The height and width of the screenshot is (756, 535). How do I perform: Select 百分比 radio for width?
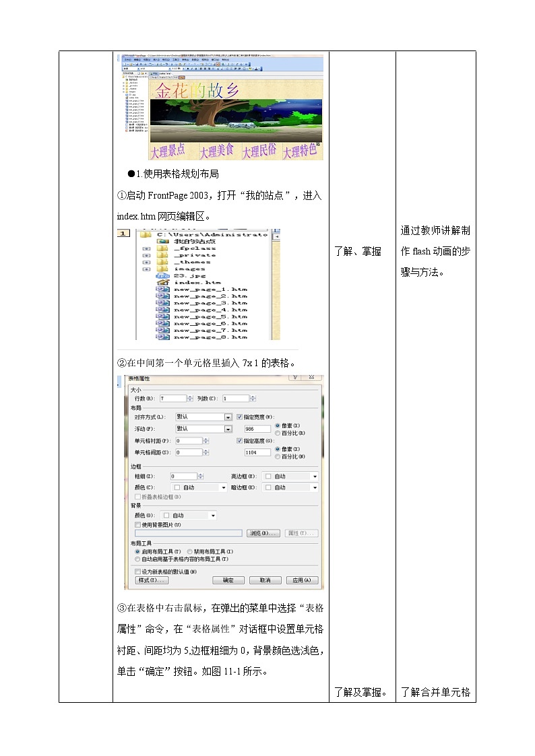tap(278, 433)
